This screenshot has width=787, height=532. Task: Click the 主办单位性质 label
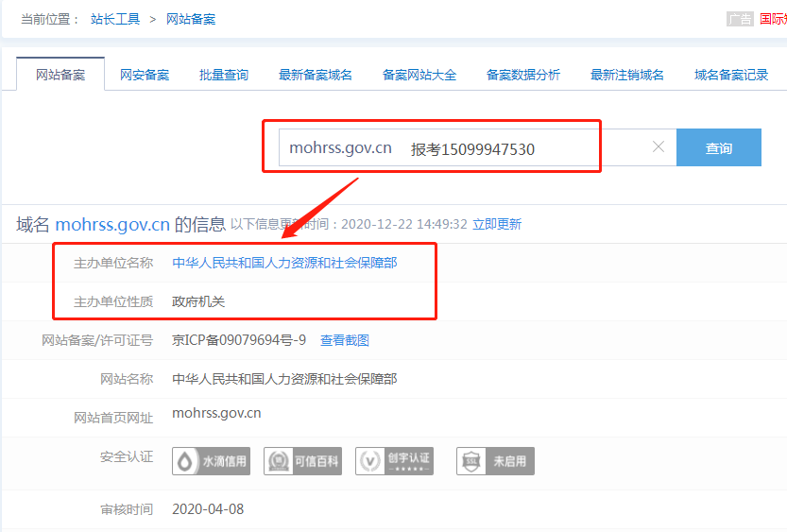coord(113,301)
